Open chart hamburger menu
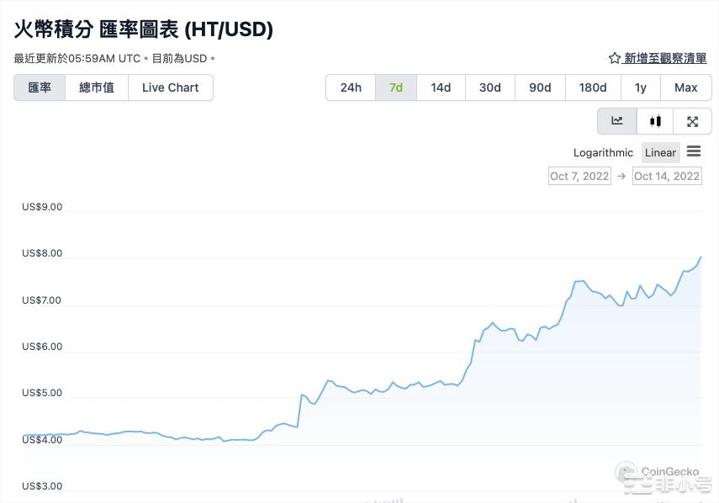 tap(694, 151)
